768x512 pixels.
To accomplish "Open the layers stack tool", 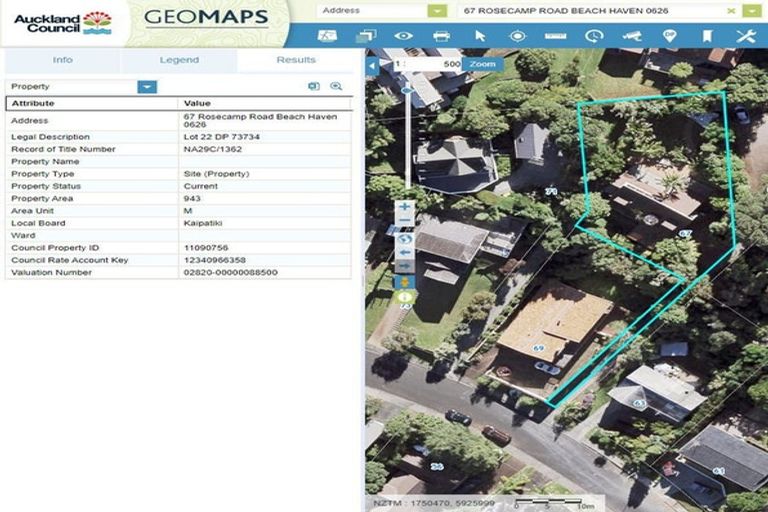I will [366, 36].
